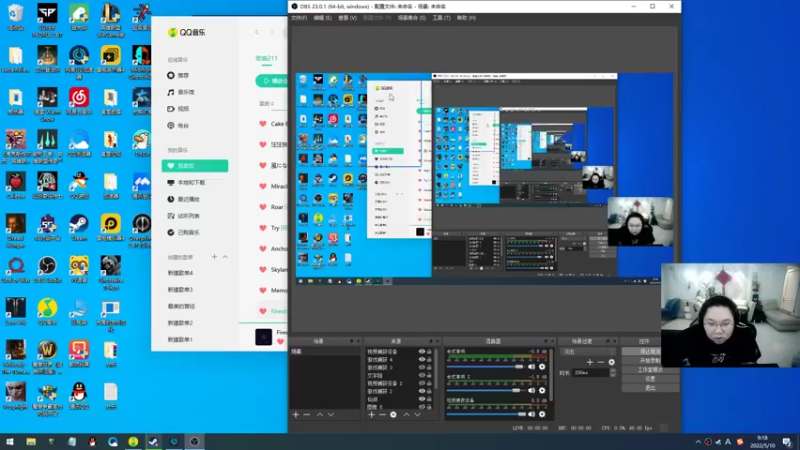Open 文件(F) menu in OBS
This screenshot has height=450, width=800.
298,18
